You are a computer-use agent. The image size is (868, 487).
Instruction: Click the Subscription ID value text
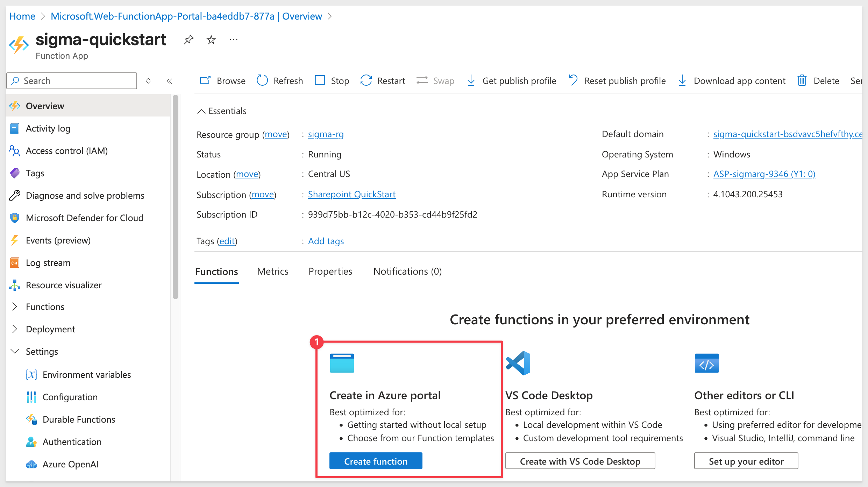[x=392, y=214]
